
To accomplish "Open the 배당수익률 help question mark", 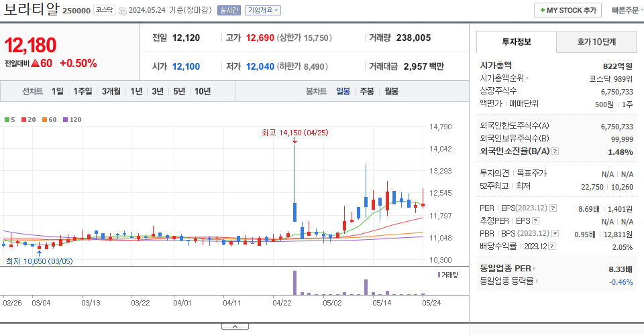I will (552, 247).
